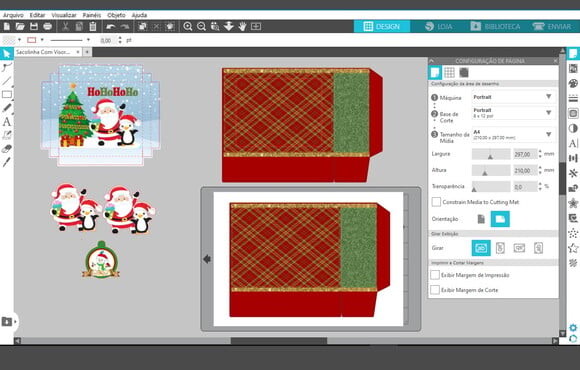580x370 pixels.
Task: Select first Girar rotation view option
Action: tap(481, 248)
